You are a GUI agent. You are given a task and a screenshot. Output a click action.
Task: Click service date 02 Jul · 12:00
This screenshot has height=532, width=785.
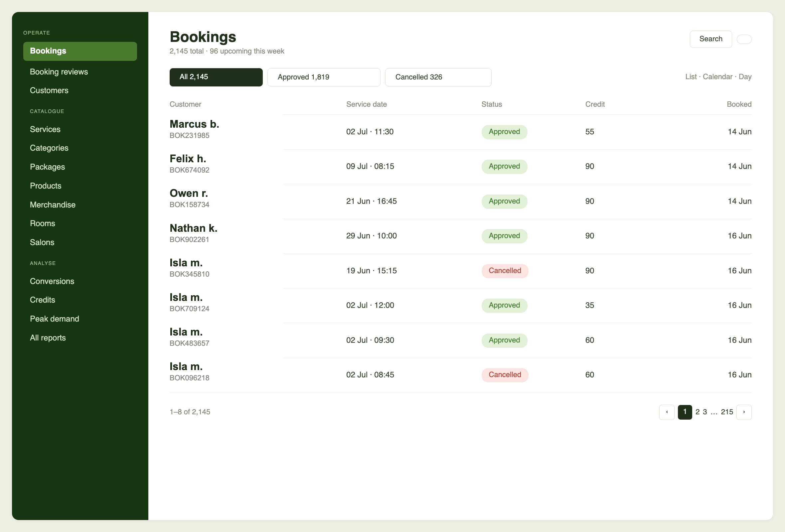click(x=370, y=306)
